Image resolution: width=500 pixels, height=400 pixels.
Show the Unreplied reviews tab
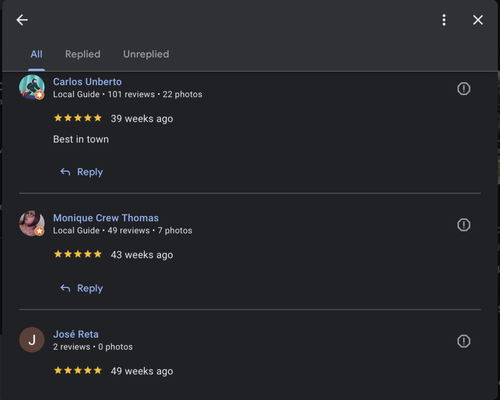pyautogui.click(x=146, y=54)
